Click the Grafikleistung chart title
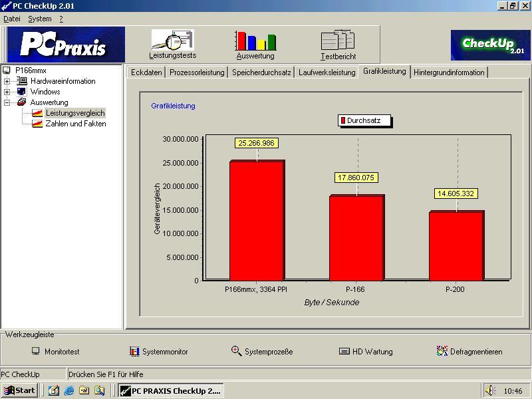532x399 pixels. click(173, 106)
